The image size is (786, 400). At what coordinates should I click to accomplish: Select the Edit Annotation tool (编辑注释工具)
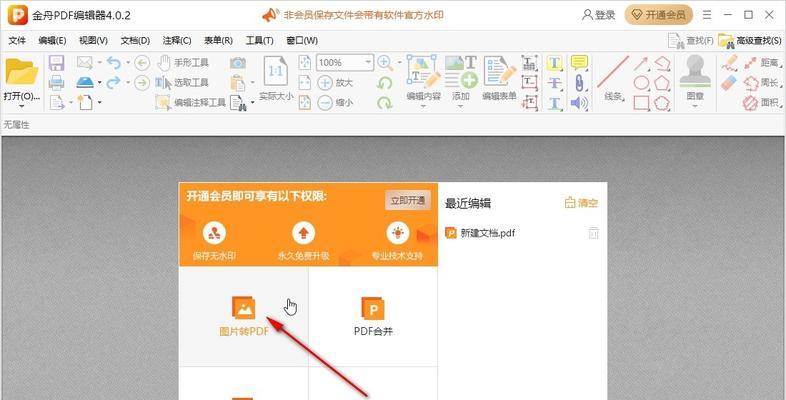click(190, 103)
